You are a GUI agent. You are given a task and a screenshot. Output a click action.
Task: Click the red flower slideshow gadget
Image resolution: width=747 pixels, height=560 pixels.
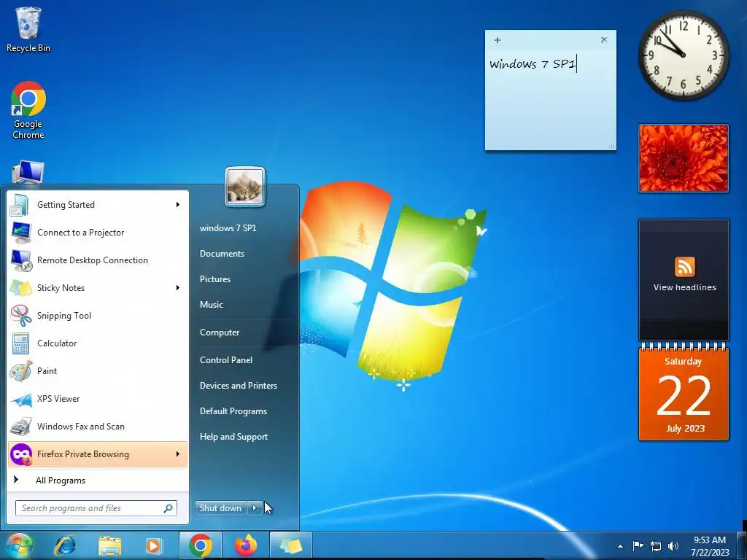684,158
